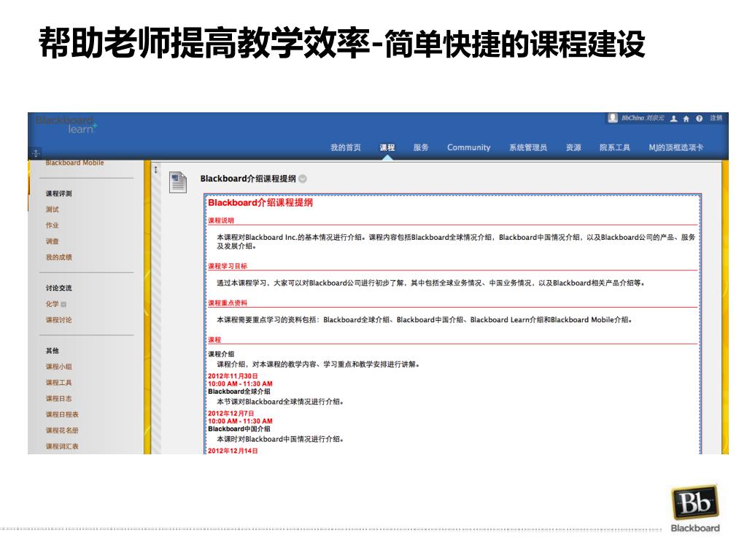Open Blackboard Mobile in the sidebar
Image resolution: width=747 pixels, height=560 pixels.
[75, 163]
